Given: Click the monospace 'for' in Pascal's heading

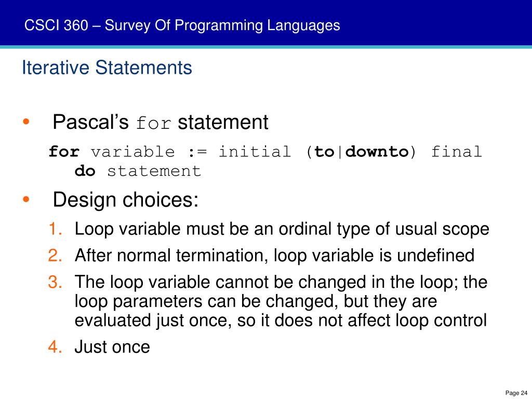Looking at the screenshot, I should 153,123.
